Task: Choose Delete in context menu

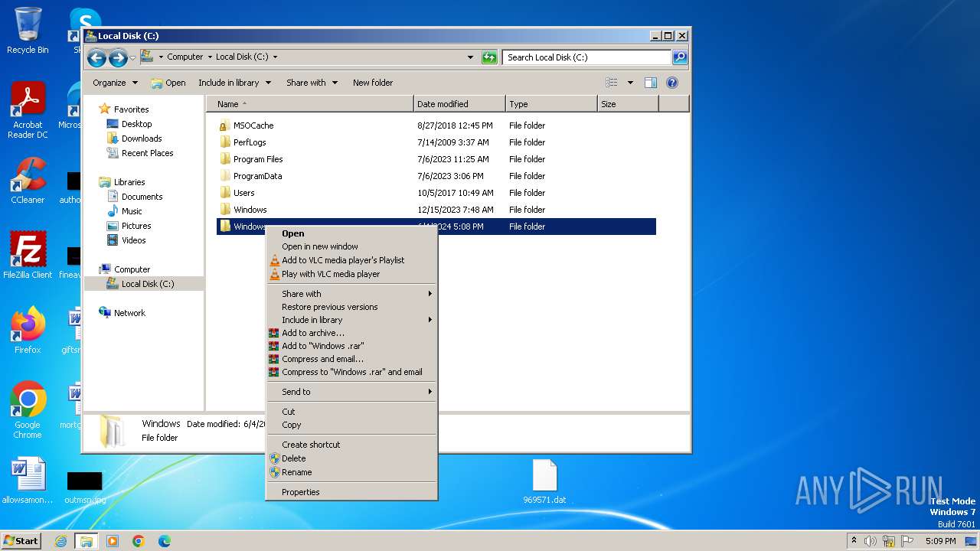Action: (x=351, y=458)
